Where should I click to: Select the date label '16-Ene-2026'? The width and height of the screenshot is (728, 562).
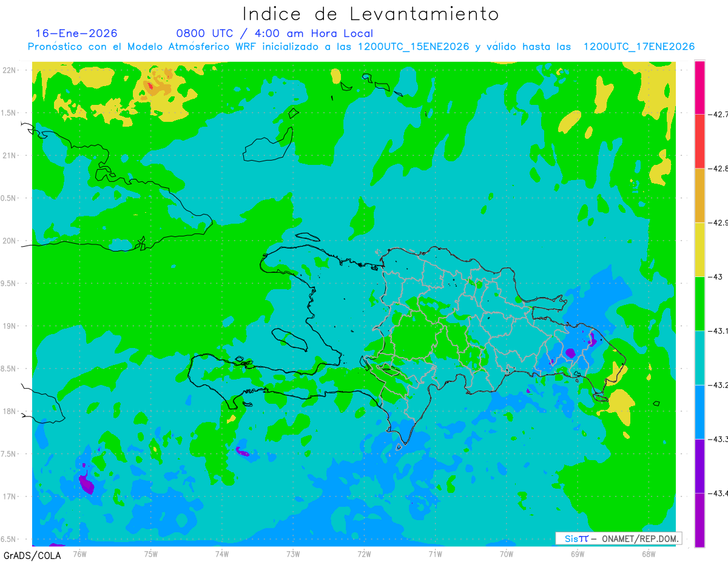click(76, 33)
